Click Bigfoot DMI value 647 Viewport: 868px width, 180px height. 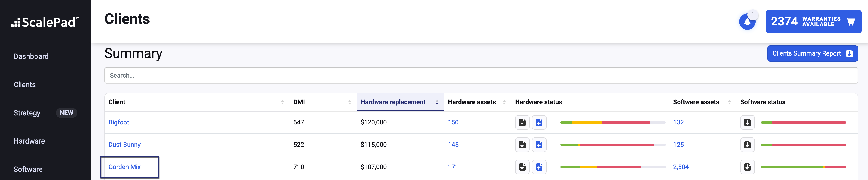(299, 122)
